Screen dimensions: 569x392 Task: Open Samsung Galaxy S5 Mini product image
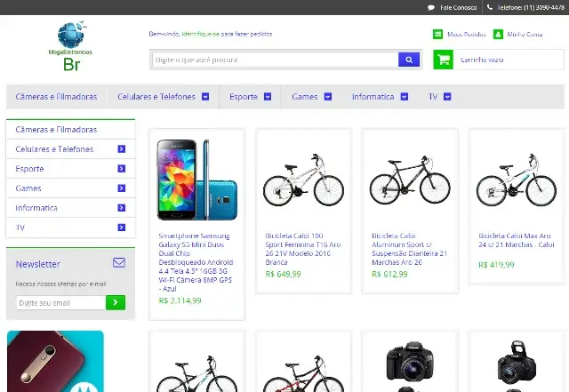pos(197,180)
